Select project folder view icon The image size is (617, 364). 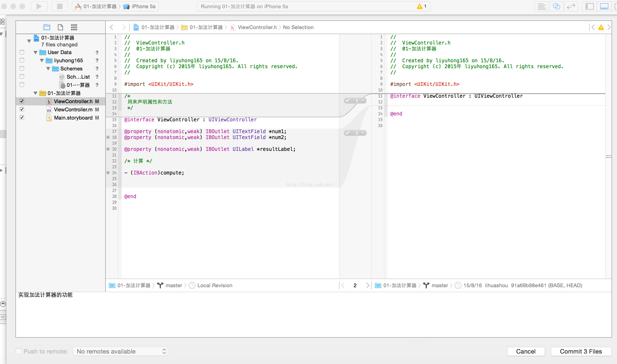47,27
